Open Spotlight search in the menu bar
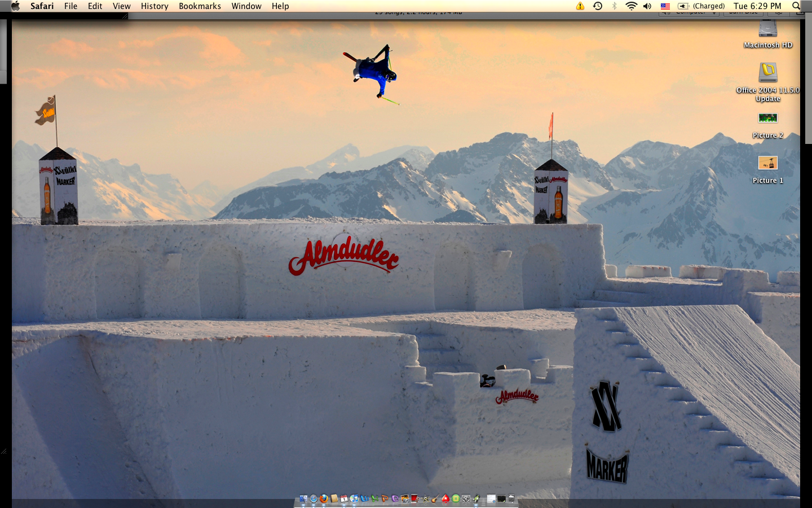Image resolution: width=812 pixels, height=508 pixels. [x=796, y=6]
